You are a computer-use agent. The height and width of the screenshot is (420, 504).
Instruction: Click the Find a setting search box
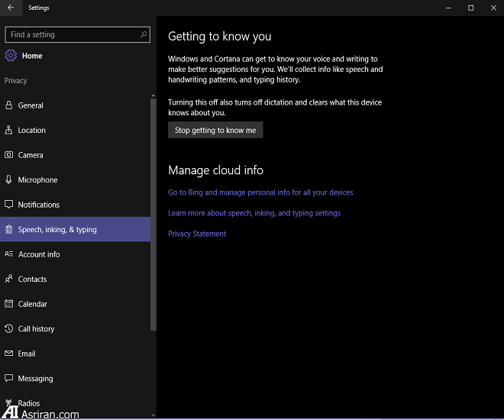click(x=73, y=34)
